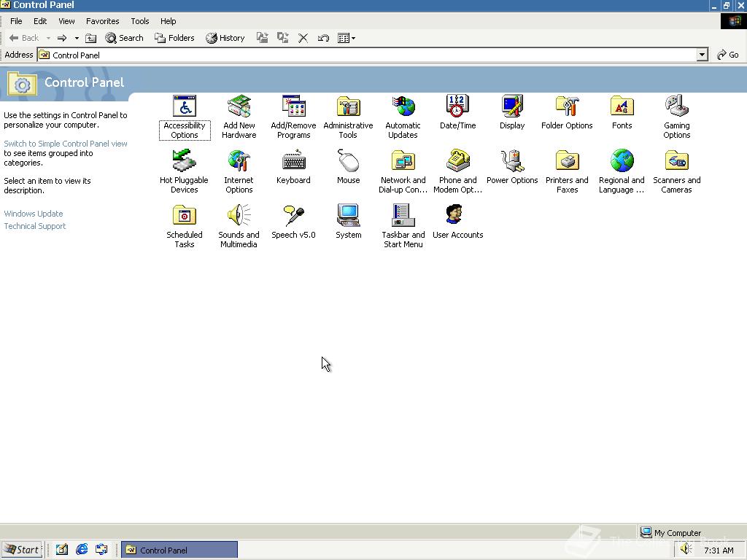Click the Copy To toolbar icon
The width and height of the screenshot is (747, 560).
click(x=282, y=38)
